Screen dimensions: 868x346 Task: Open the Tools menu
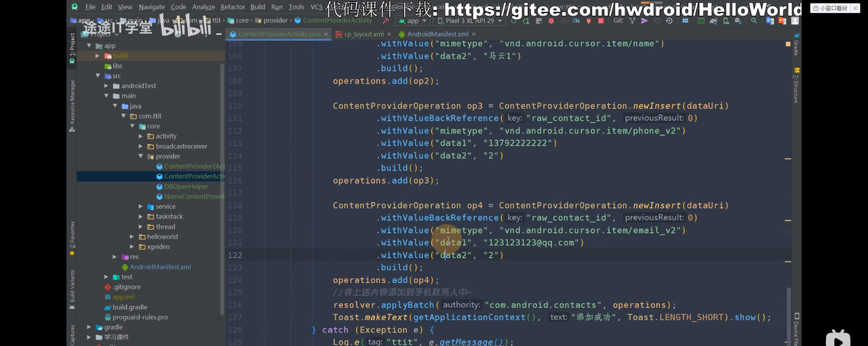[296, 7]
